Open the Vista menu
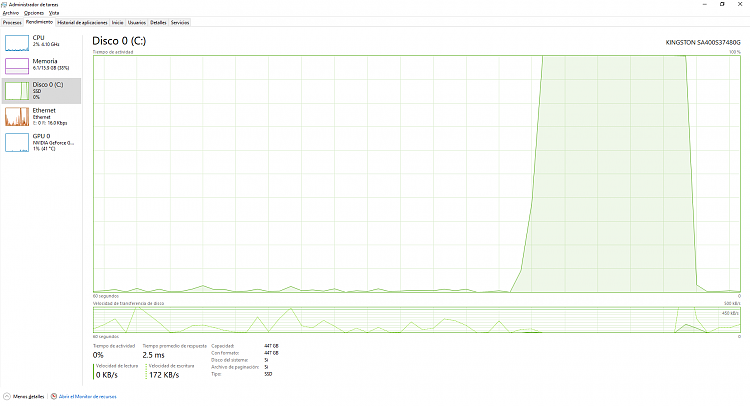 [54, 13]
